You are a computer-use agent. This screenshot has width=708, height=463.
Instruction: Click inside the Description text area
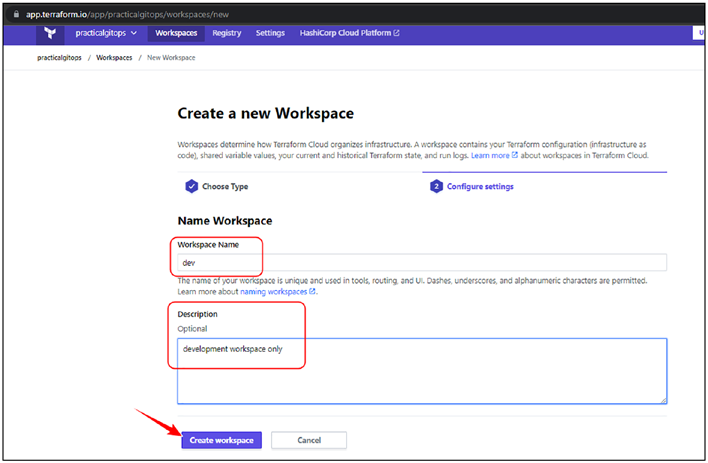[x=422, y=371]
